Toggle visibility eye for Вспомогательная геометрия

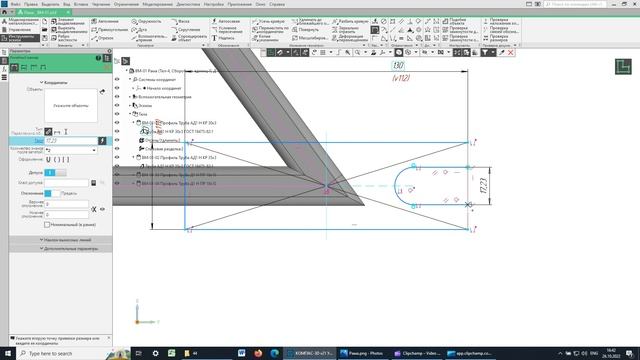click(x=117, y=97)
